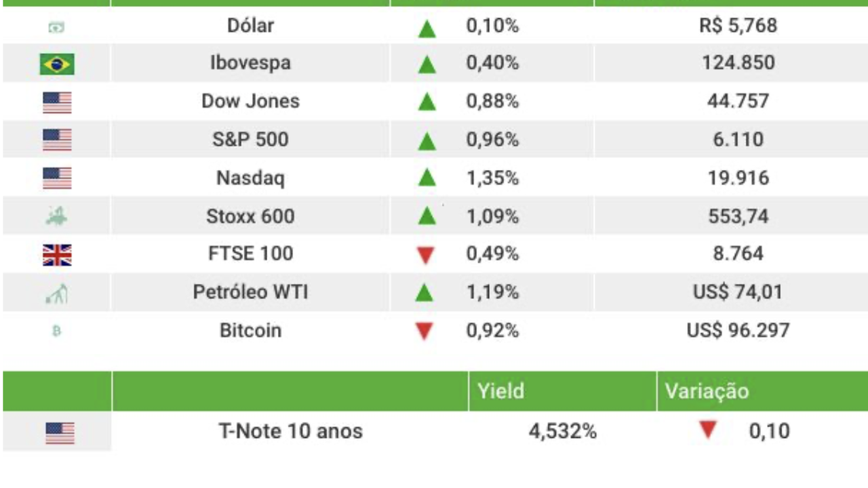Click the red arrow next to T-Note variation
This screenshot has width=868, height=488.
[x=708, y=430]
